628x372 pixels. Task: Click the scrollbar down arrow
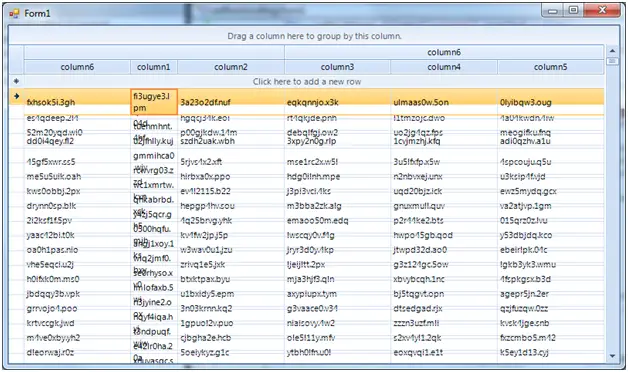[612, 356]
